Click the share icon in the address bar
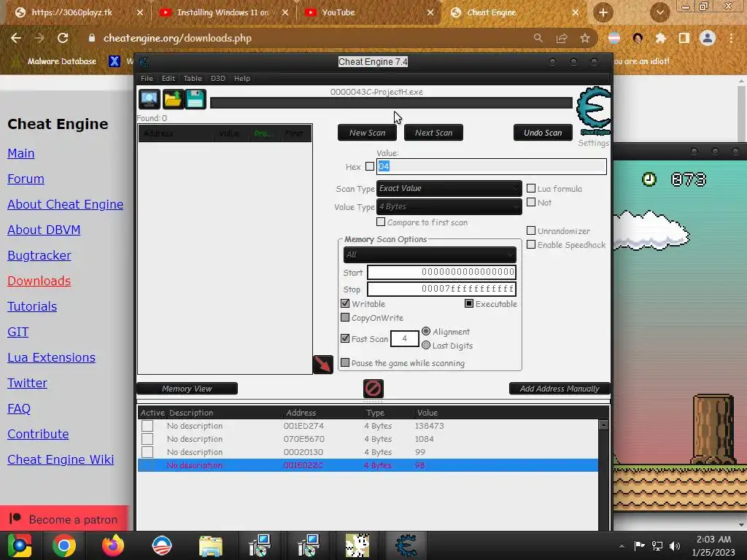Viewport: 747px width, 560px height. (x=562, y=38)
